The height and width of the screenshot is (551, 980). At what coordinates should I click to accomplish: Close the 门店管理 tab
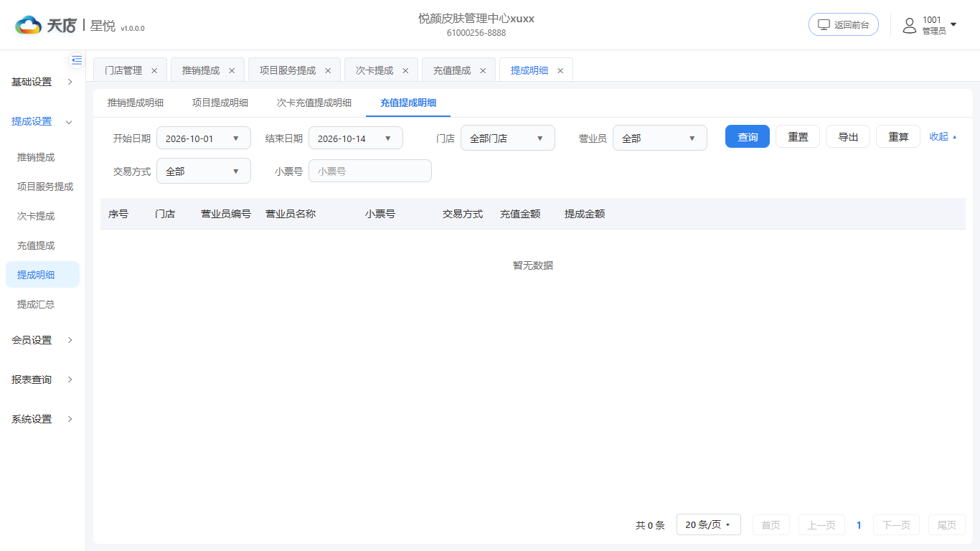(154, 70)
